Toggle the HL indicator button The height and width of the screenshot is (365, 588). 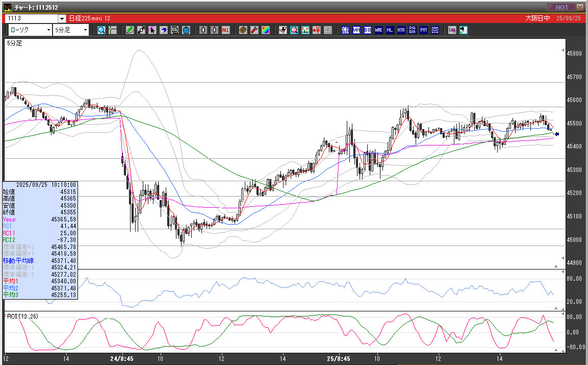coord(390,30)
